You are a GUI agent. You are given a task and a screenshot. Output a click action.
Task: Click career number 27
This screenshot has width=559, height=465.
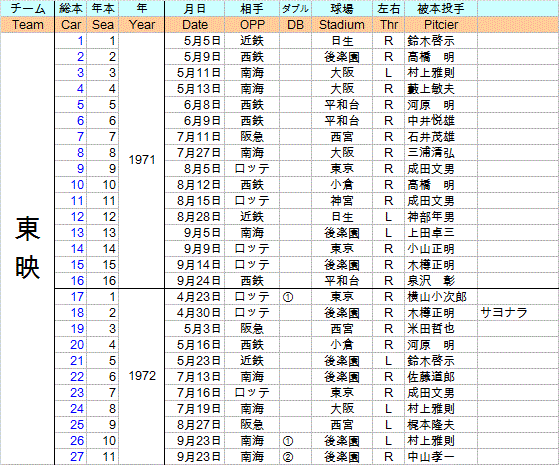point(77,457)
